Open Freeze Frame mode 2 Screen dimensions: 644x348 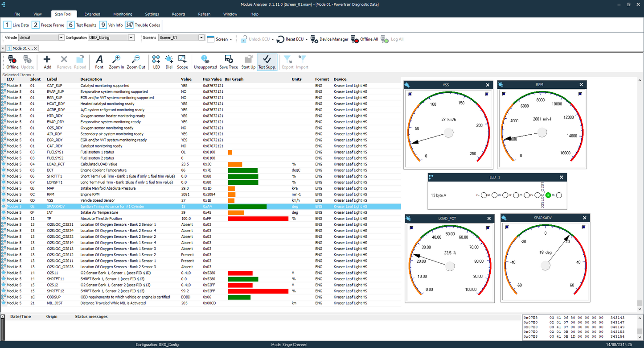[48, 25]
